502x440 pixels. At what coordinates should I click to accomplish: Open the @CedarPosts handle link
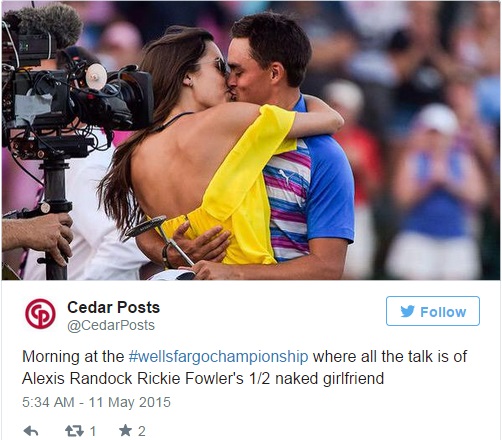point(111,325)
